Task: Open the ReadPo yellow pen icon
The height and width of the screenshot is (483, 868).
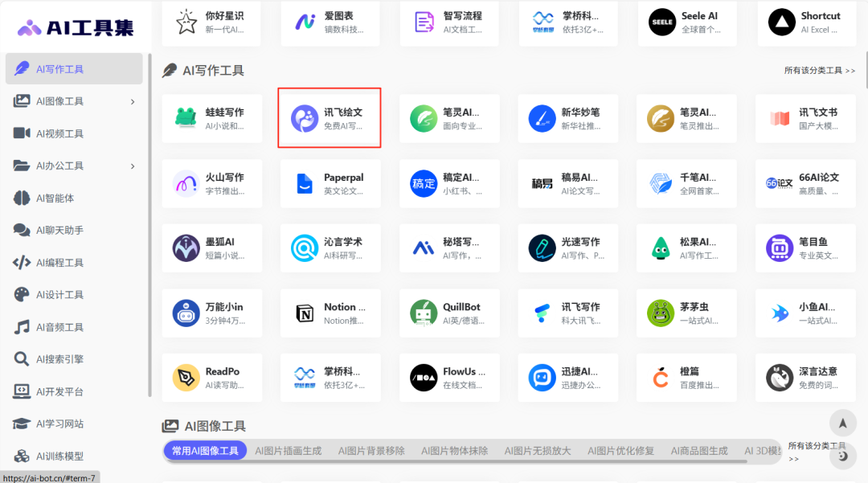Action: (x=186, y=378)
